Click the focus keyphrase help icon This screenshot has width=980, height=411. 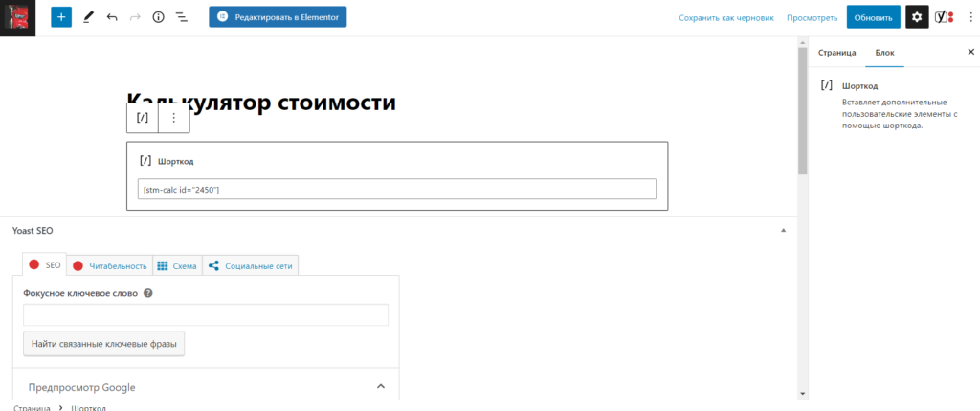148,293
